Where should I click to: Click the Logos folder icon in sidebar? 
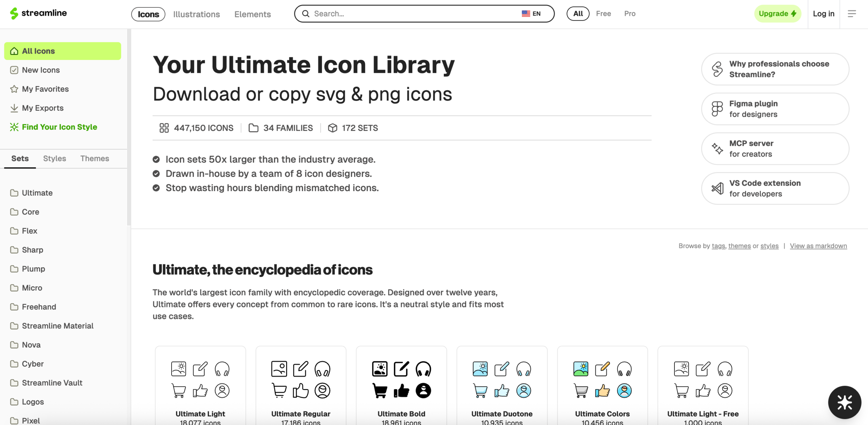coord(14,402)
